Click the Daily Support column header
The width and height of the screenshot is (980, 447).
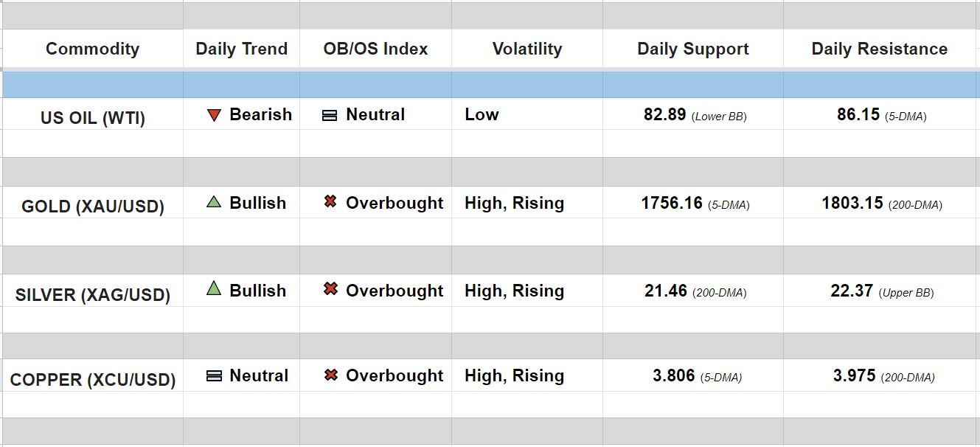tap(692, 49)
